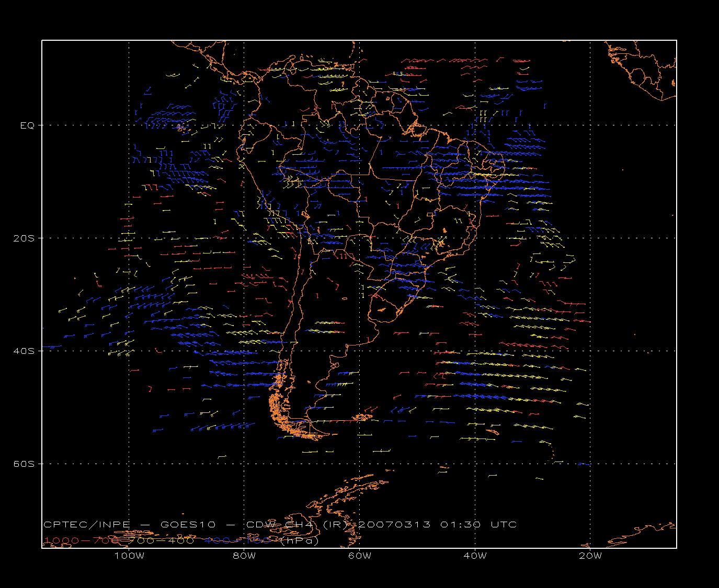Image resolution: width=719 pixels, height=588 pixels.
Task: Click the CPTEC/INPE text in the caption
Action: click(x=87, y=525)
